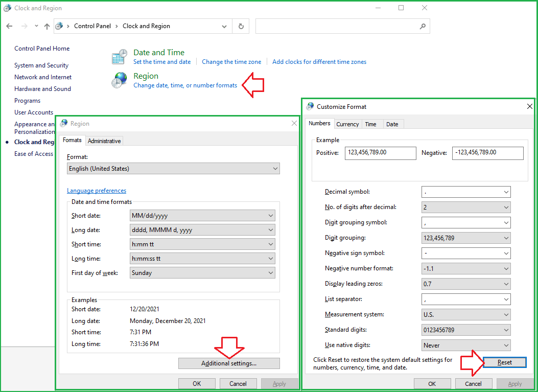
Task: Click the Back arrow in Control Panel
Action: click(9, 26)
